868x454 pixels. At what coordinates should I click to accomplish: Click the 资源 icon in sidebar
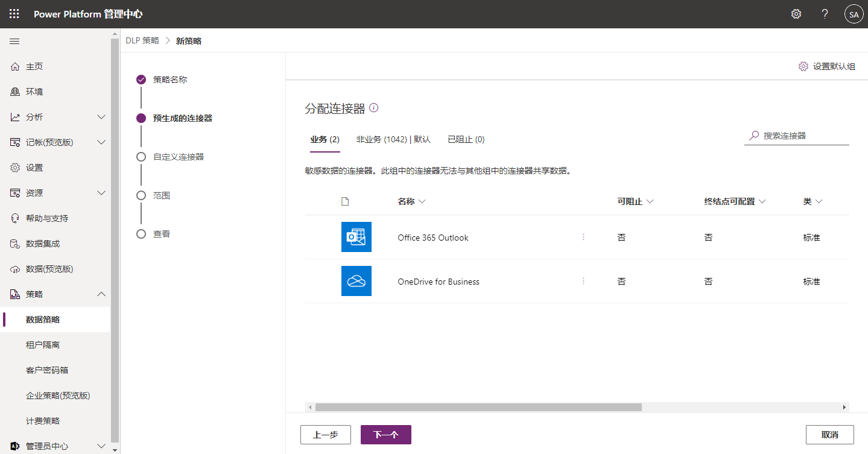[15, 193]
